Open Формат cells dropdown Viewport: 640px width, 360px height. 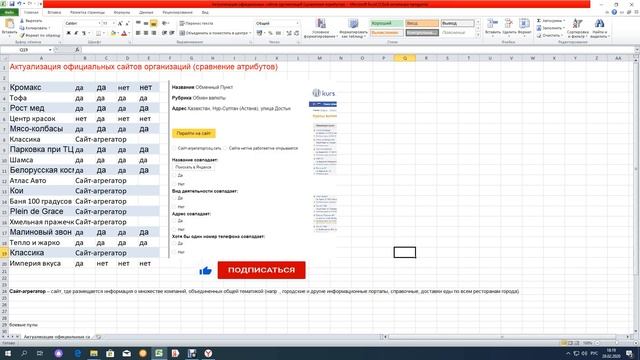tap(524, 27)
